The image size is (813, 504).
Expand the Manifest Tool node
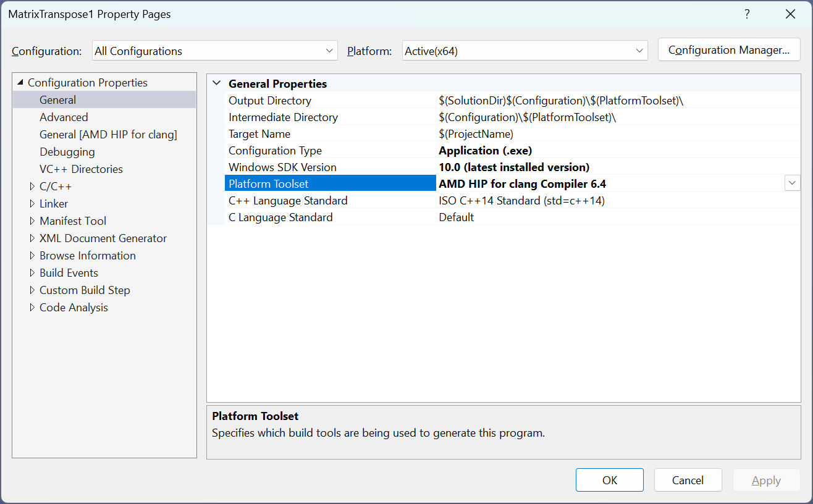[x=33, y=221]
